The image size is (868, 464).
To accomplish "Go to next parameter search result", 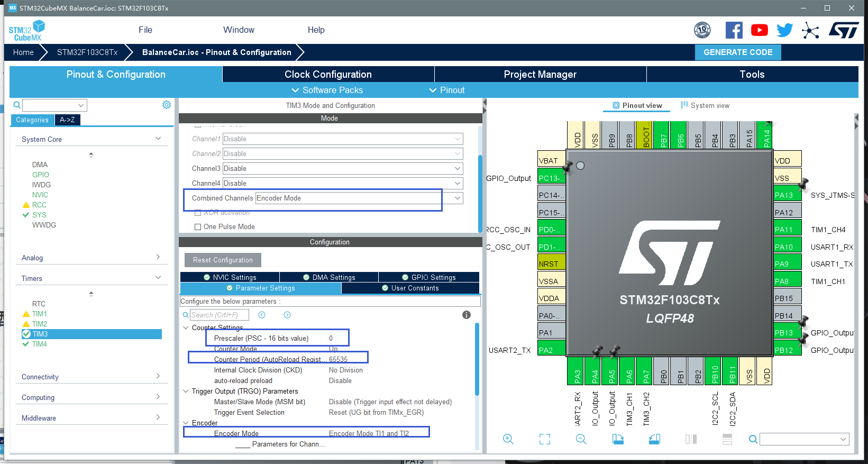I will tap(287, 315).
